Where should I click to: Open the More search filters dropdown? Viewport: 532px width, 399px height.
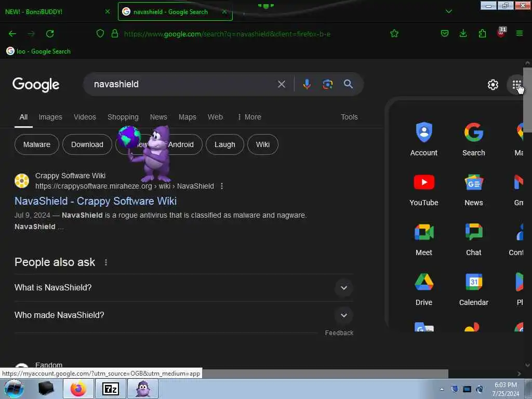pos(249,117)
